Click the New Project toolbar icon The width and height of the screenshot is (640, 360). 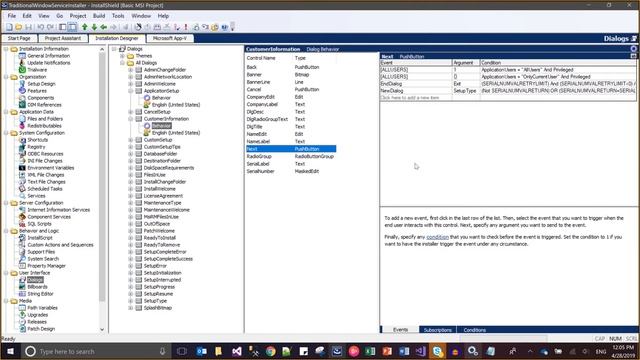[9, 27]
